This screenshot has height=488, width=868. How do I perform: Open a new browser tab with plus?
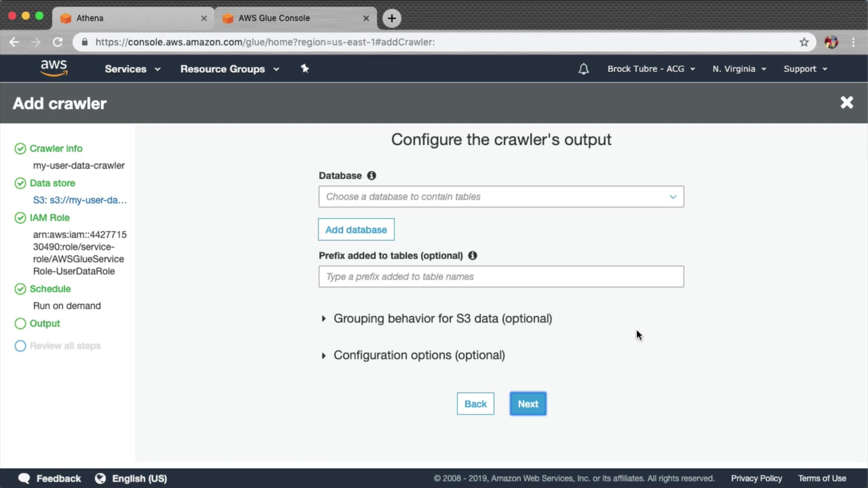point(392,18)
